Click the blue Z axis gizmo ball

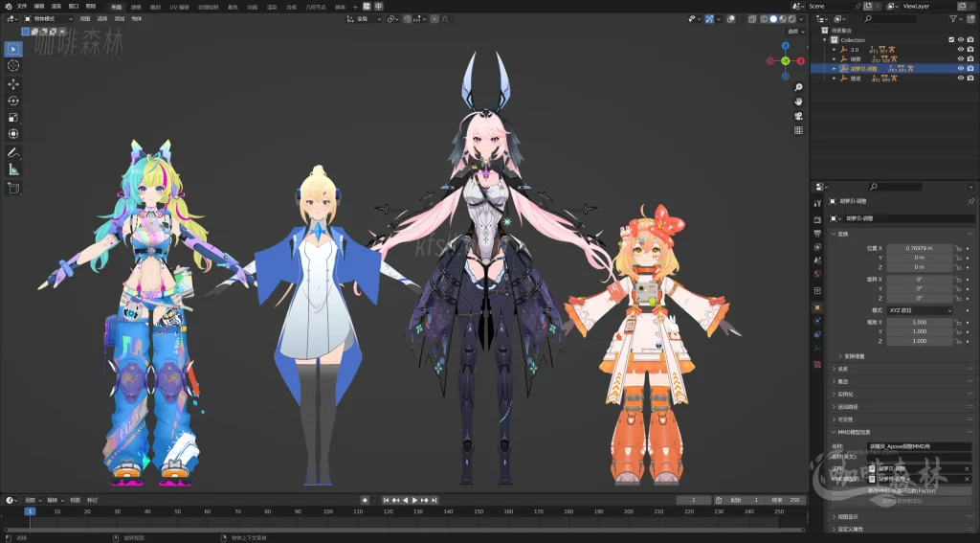coord(786,46)
